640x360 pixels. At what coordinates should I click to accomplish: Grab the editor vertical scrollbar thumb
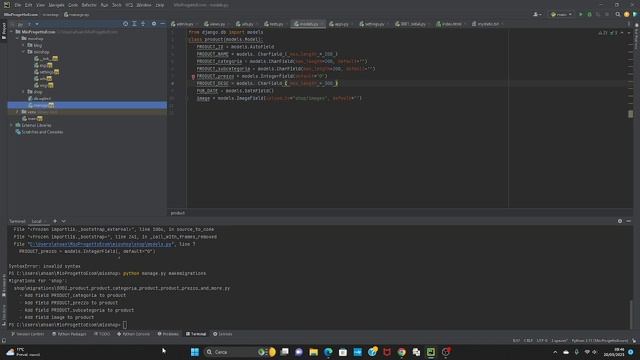pos(631,114)
